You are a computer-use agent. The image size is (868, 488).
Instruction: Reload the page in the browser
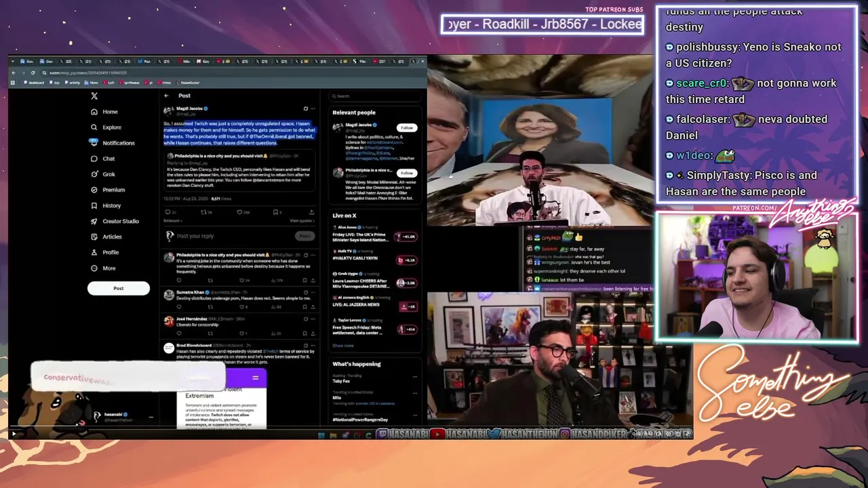(x=33, y=73)
